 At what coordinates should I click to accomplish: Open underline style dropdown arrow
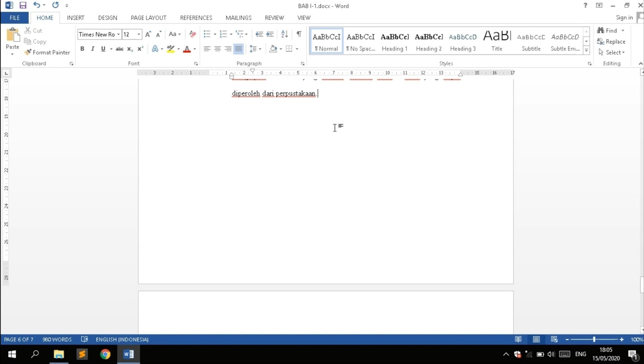(111, 49)
